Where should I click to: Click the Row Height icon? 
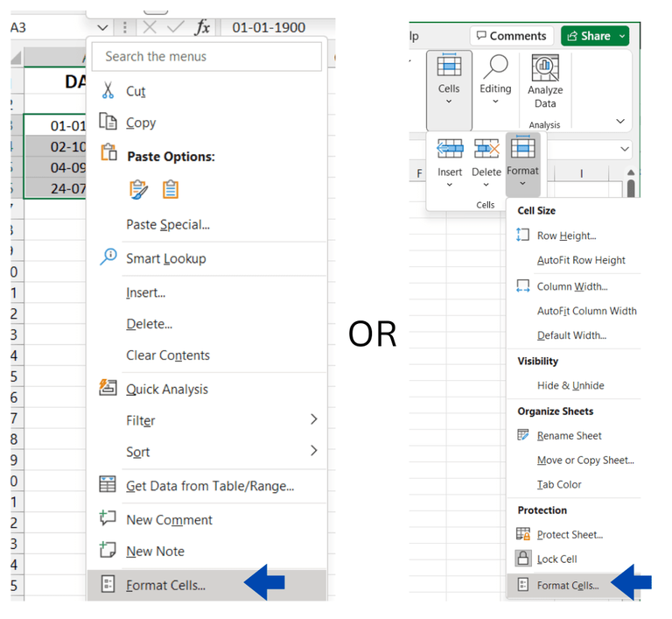(522, 235)
